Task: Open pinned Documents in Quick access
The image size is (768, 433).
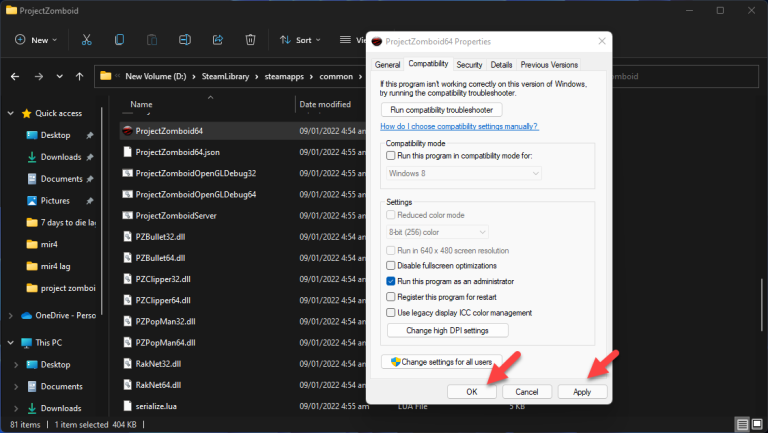Action: click(61, 179)
